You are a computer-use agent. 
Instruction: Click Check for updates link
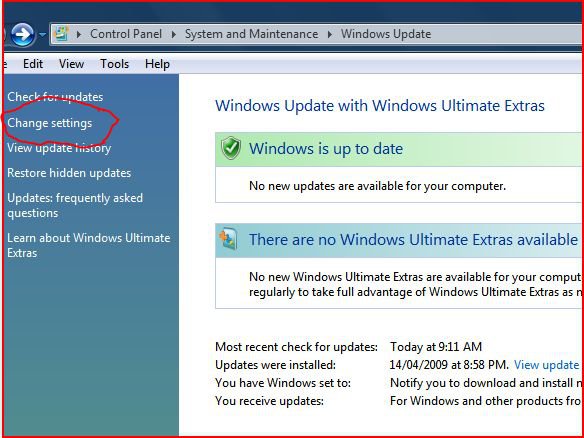click(x=55, y=97)
